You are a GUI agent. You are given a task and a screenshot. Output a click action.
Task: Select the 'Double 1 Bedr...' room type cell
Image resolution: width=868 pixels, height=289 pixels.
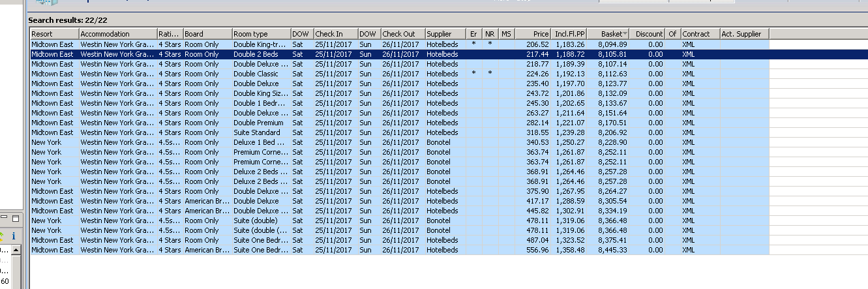[262, 103]
